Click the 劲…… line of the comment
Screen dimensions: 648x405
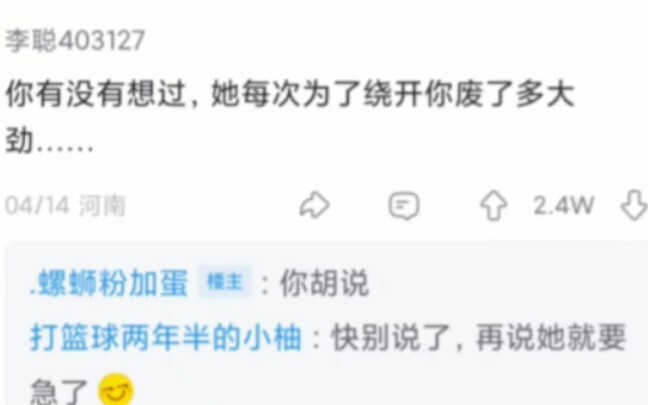pyautogui.click(x=49, y=141)
